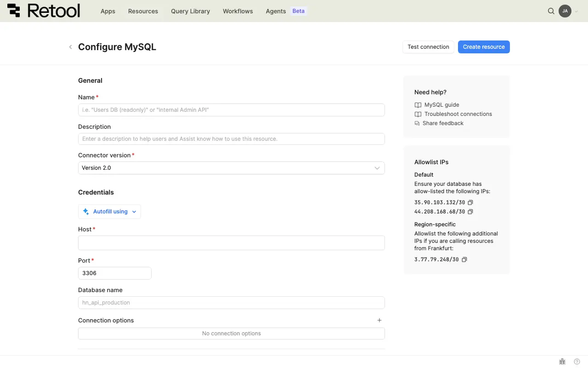This screenshot has width=588, height=368.
Task: Click the back arrow beside Configure MySQL
Action: point(70,47)
